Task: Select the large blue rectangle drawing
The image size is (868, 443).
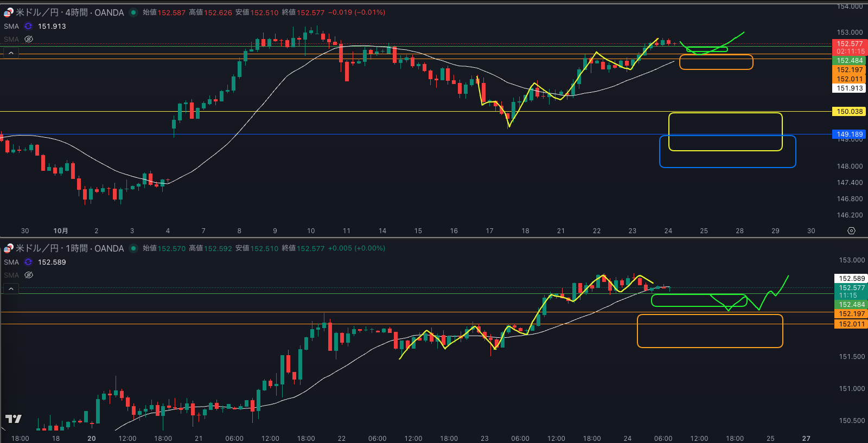Action: pyautogui.click(x=727, y=167)
